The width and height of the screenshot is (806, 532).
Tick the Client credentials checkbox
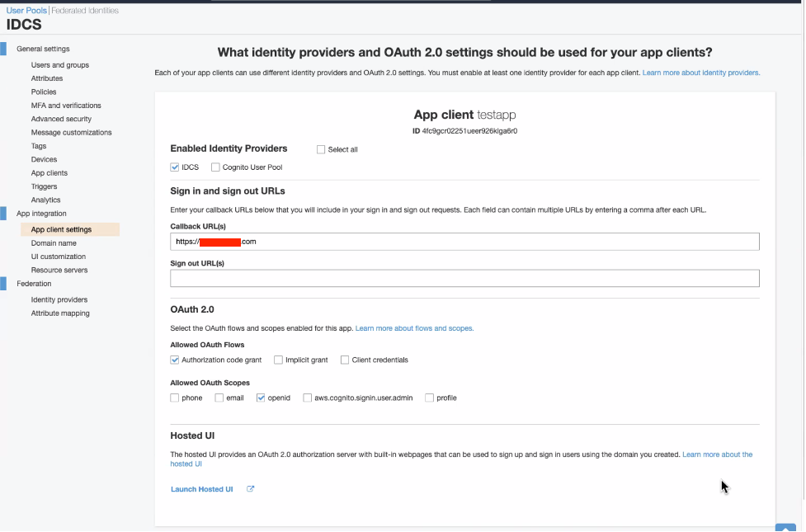coord(345,360)
